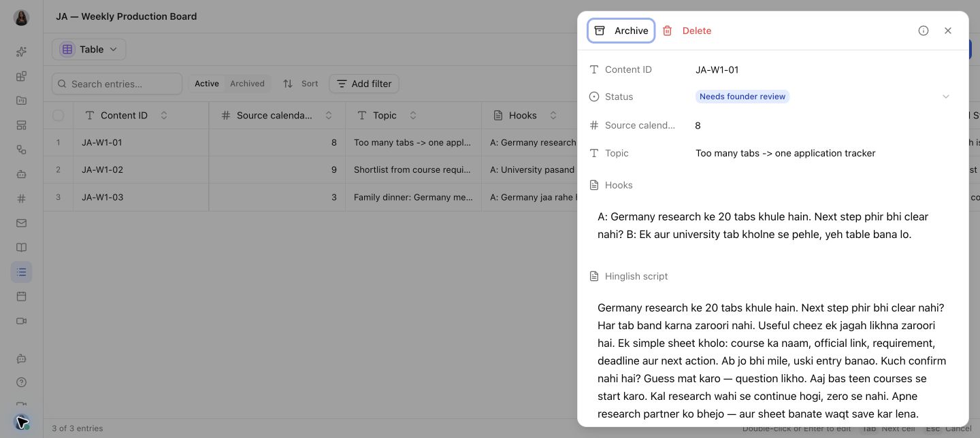The height and width of the screenshot is (438, 980).
Task: Open the hashtag channels icon in sidebar
Action: 21,199
